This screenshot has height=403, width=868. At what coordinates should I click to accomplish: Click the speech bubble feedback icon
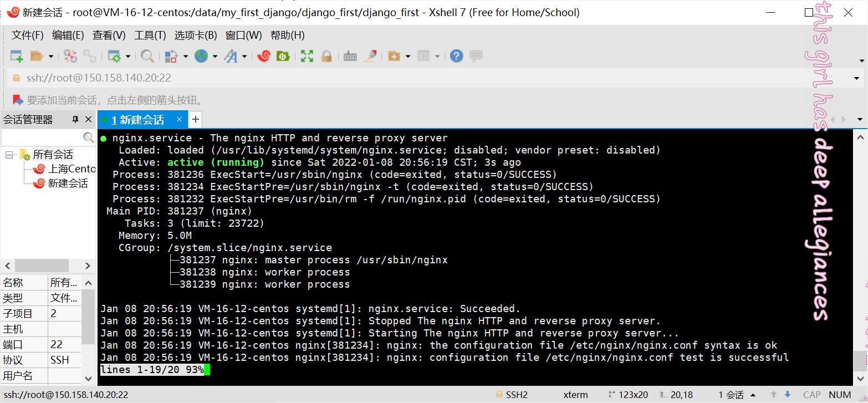pyautogui.click(x=476, y=56)
